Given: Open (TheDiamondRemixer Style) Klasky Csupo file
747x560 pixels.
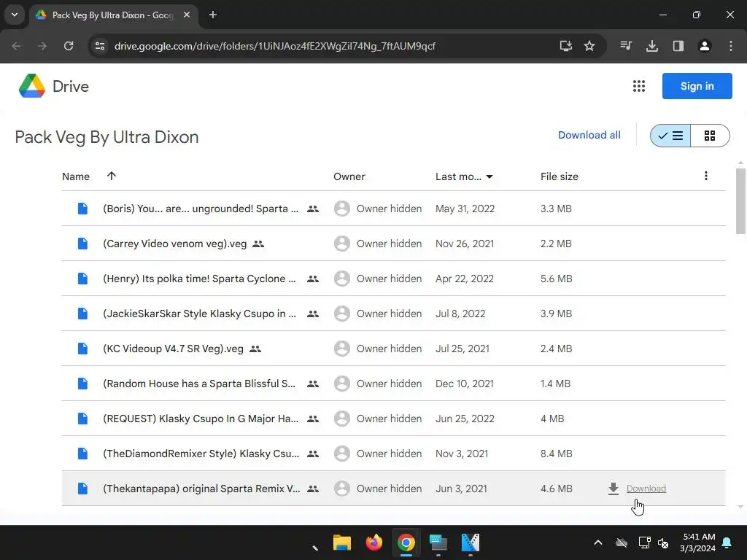Looking at the screenshot, I should (201, 454).
